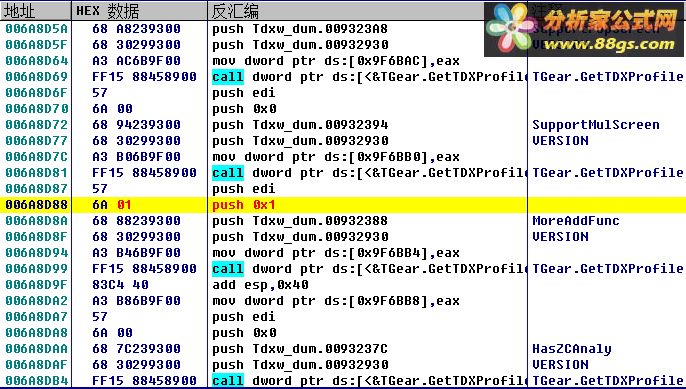This screenshot has height=389, width=686.
Task: Select address 006A8D94
Action: point(37,252)
